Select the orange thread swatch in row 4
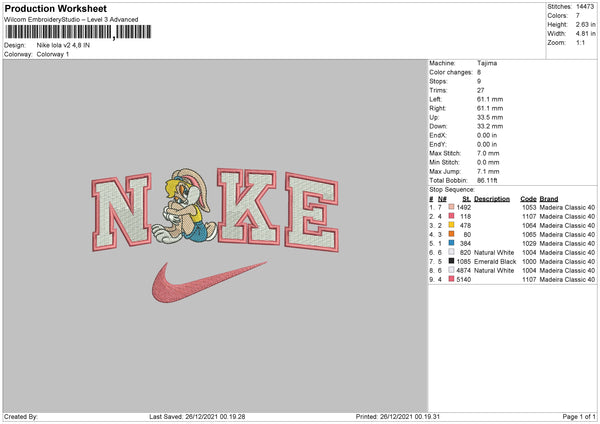Viewport: 600px width, 424px height. [452, 234]
